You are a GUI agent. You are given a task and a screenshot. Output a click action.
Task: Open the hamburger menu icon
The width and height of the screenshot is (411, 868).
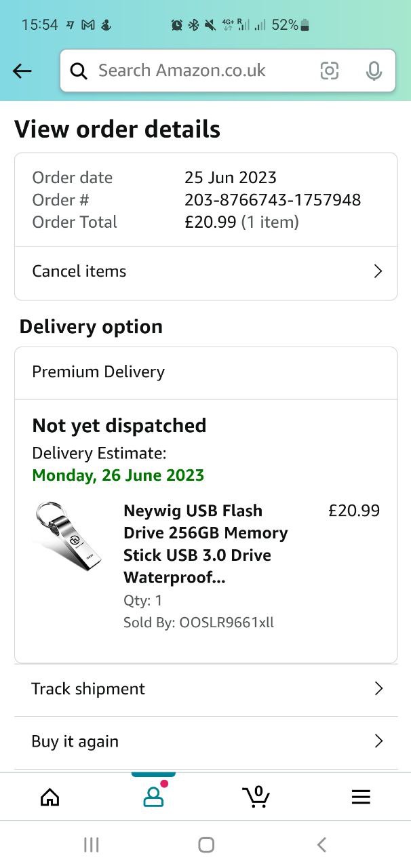[x=361, y=797]
